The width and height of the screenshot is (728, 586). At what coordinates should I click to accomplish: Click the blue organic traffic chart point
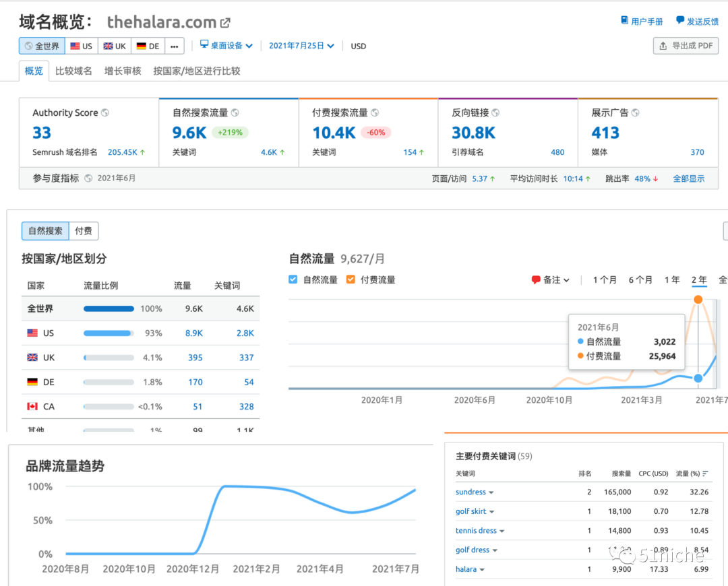[x=698, y=379]
